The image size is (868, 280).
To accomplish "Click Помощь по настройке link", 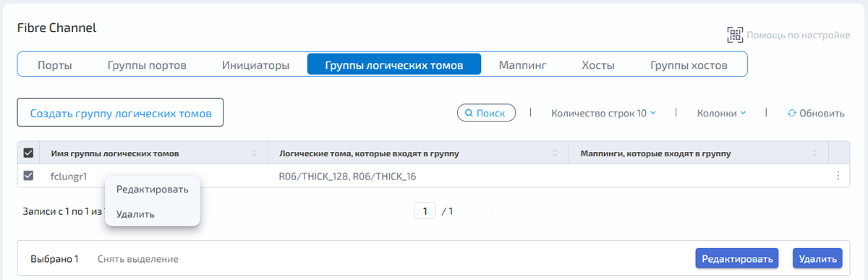I will (798, 35).
